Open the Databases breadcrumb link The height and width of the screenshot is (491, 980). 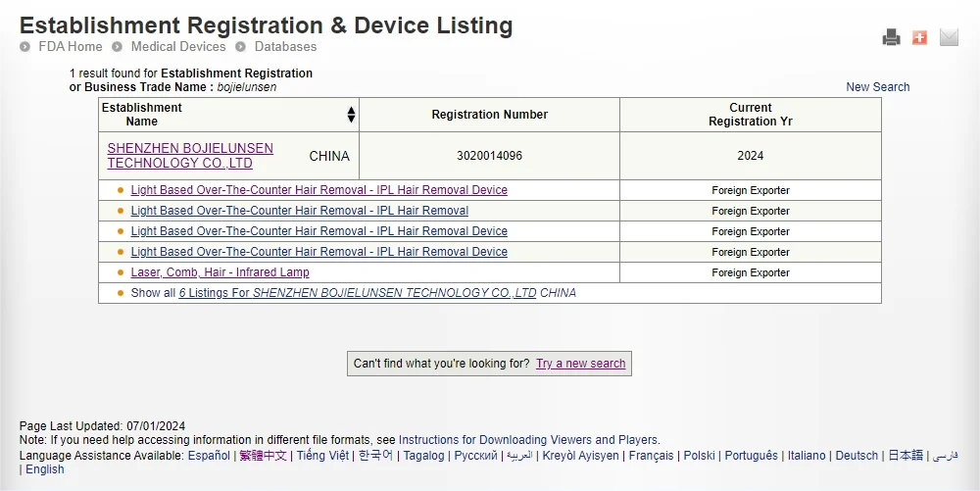pos(285,47)
